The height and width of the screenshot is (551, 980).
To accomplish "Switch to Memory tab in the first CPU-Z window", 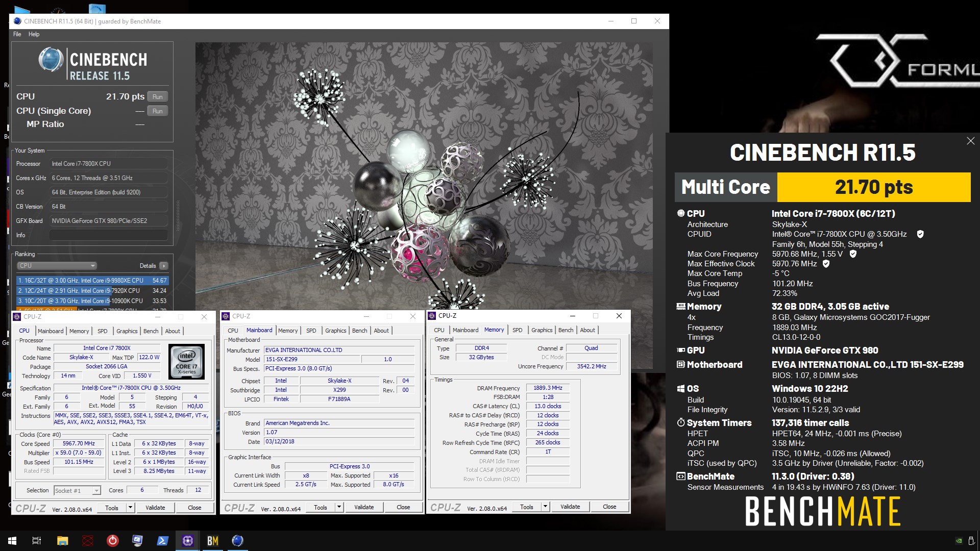I will click(79, 331).
